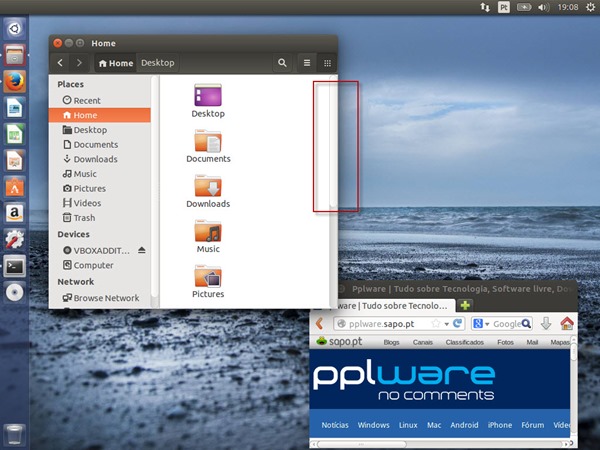
Task: Select Home in the path bar
Action: point(116,63)
